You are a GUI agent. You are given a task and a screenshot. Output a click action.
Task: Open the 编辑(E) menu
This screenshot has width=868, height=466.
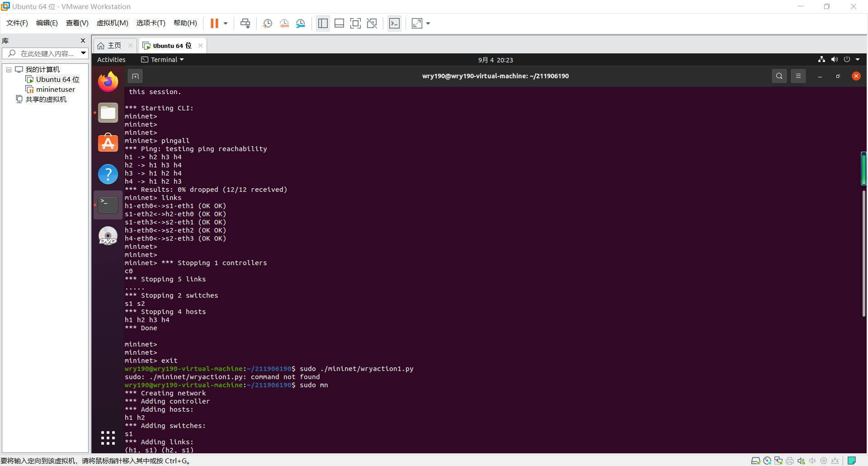pos(47,23)
